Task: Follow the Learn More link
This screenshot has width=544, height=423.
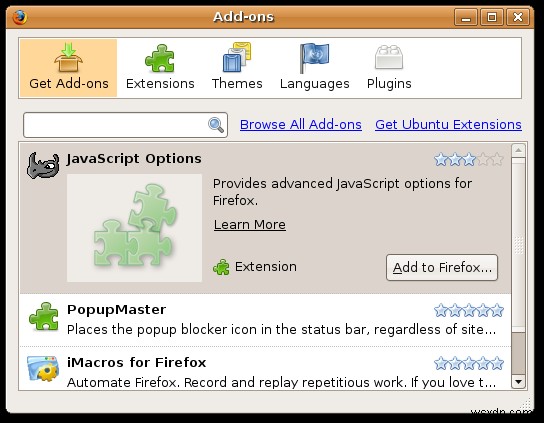Action: tap(250, 225)
